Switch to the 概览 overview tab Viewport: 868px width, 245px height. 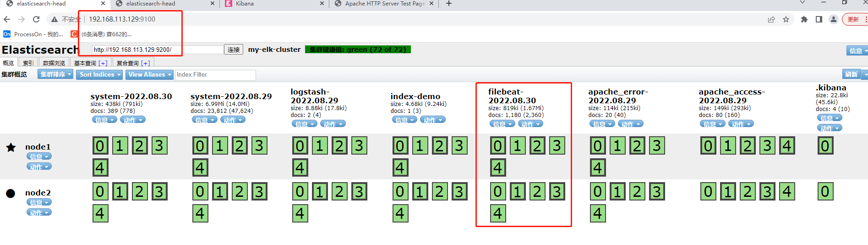(9, 63)
